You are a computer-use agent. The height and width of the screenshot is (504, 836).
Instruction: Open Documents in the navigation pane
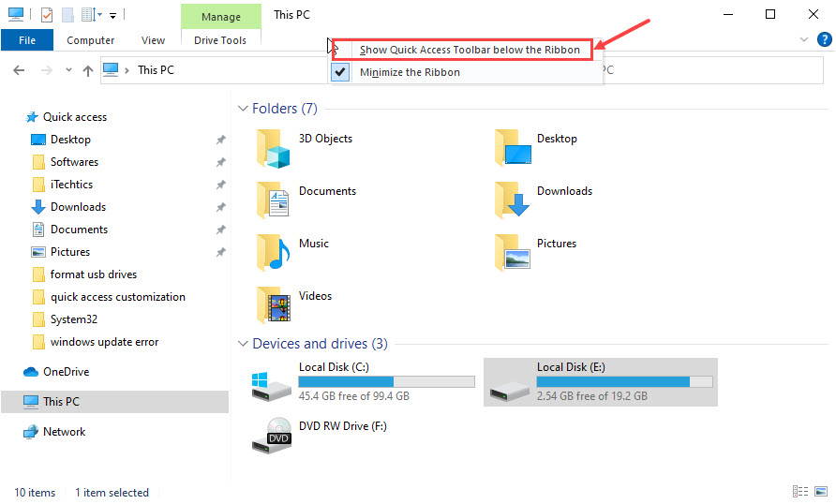click(x=79, y=230)
